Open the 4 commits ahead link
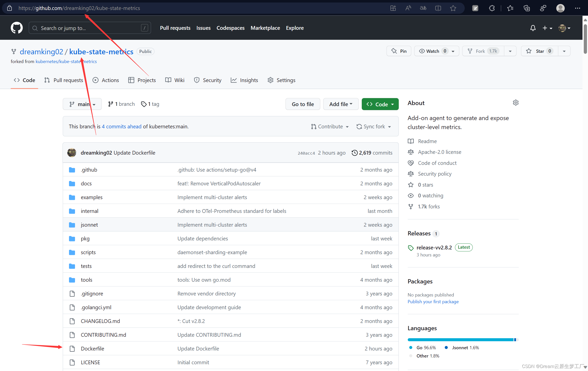Viewport: 588px width, 371px height. point(121,127)
